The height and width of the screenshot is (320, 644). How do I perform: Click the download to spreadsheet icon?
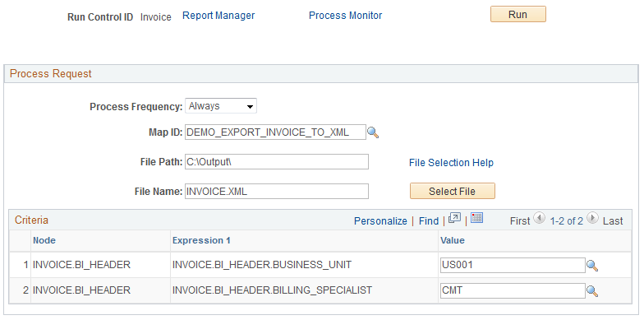pyautogui.click(x=476, y=218)
